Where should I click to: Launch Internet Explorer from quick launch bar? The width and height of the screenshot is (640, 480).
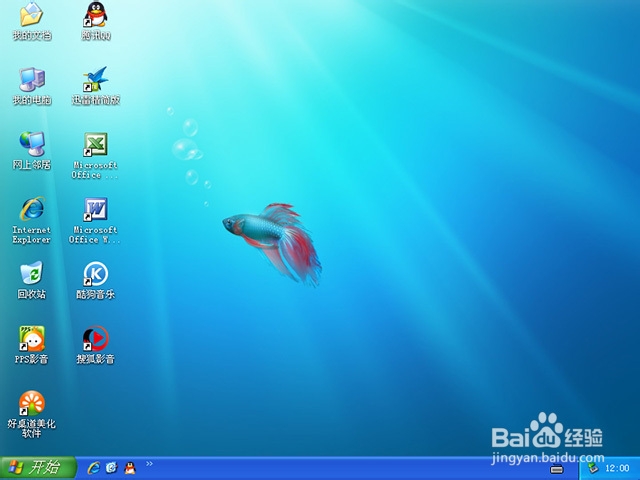coord(94,468)
